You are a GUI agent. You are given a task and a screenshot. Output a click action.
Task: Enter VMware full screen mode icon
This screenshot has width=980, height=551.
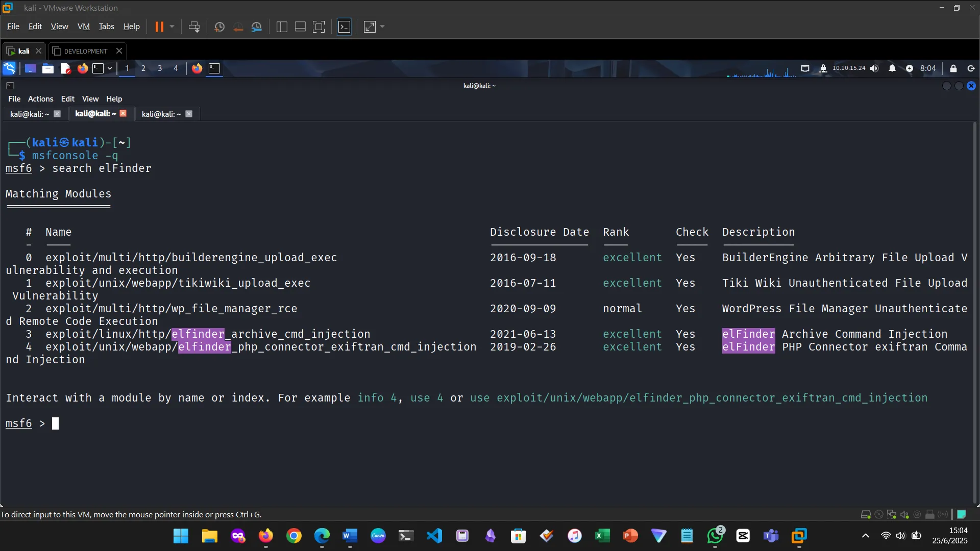pyautogui.click(x=318, y=27)
